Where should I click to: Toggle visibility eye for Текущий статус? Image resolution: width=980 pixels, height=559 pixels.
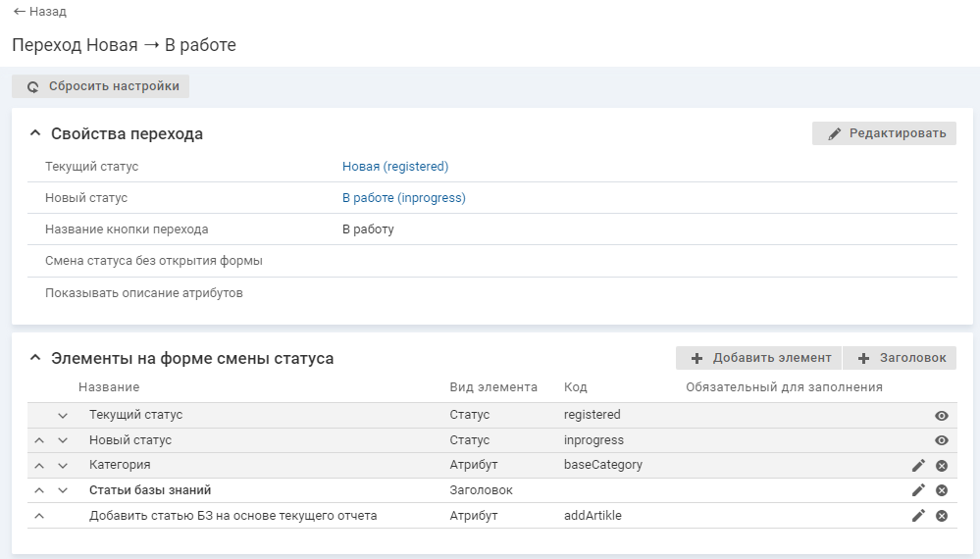942,416
